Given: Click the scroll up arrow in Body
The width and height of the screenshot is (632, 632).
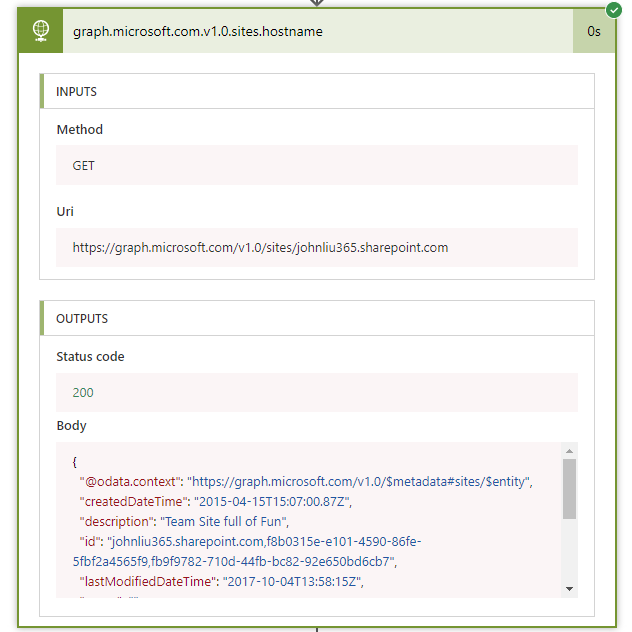Looking at the screenshot, I should click(569, 451).
